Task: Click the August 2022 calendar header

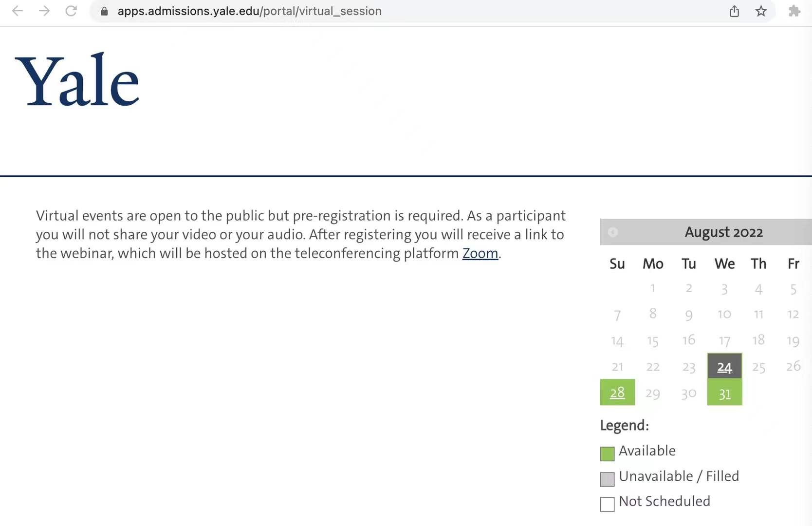Action: point(723,232)
